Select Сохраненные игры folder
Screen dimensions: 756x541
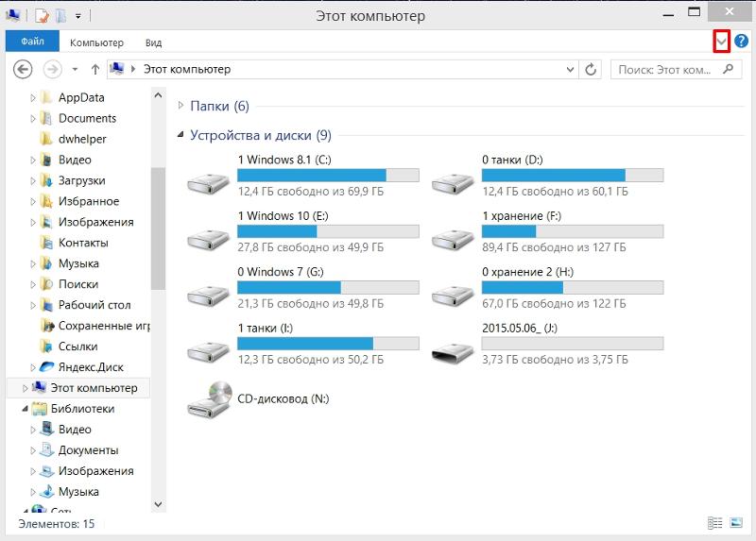click(x=104, y=325)
